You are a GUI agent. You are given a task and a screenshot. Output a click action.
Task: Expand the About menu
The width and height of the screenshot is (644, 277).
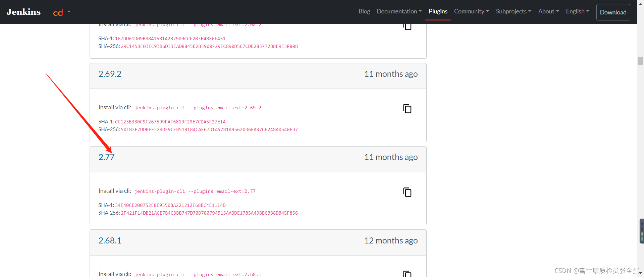click(x=549, y=11)
